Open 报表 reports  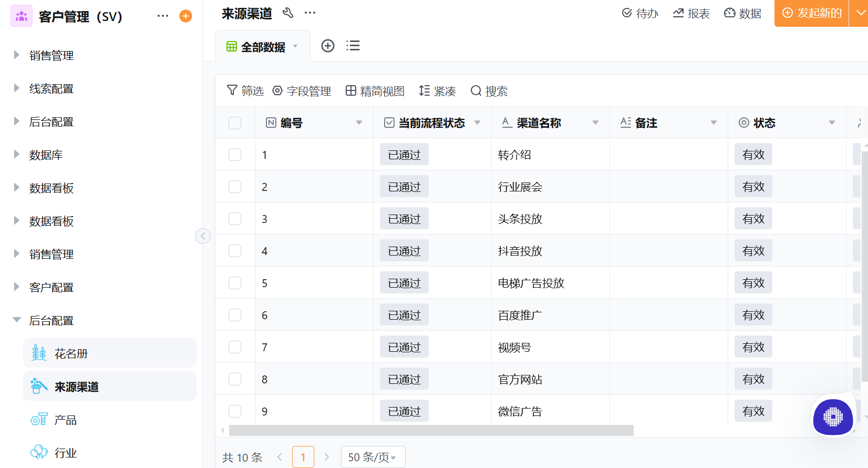691,13
